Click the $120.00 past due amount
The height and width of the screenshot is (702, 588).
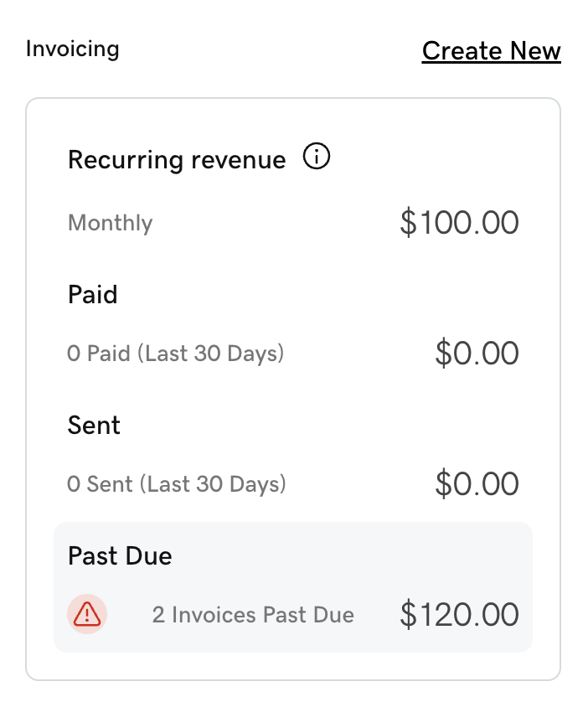point(459,615)
